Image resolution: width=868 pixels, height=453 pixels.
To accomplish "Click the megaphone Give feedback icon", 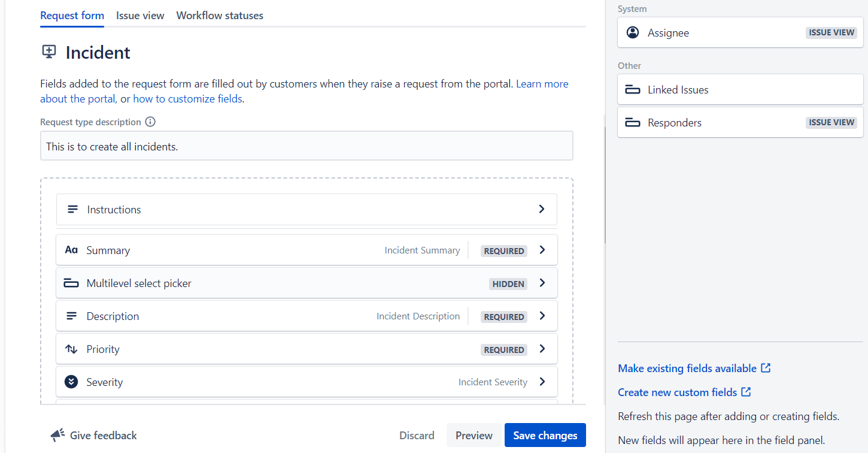I will 57,435.
